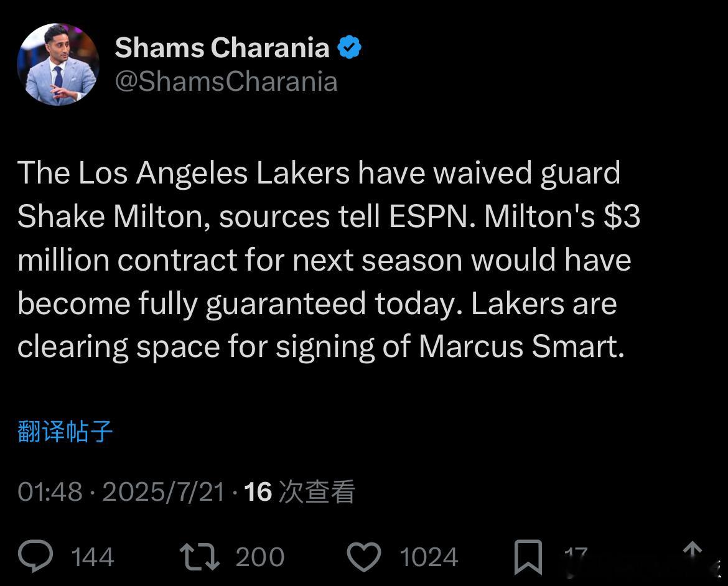Click the 翻译帖子 translate post link

tap(65, 431)
